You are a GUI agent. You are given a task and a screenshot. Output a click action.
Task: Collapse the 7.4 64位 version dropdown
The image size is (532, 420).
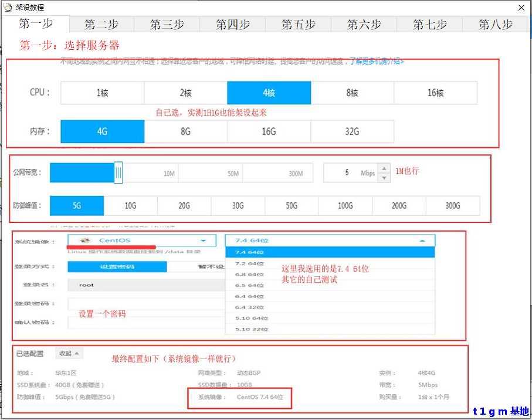(x=422, y=241)
